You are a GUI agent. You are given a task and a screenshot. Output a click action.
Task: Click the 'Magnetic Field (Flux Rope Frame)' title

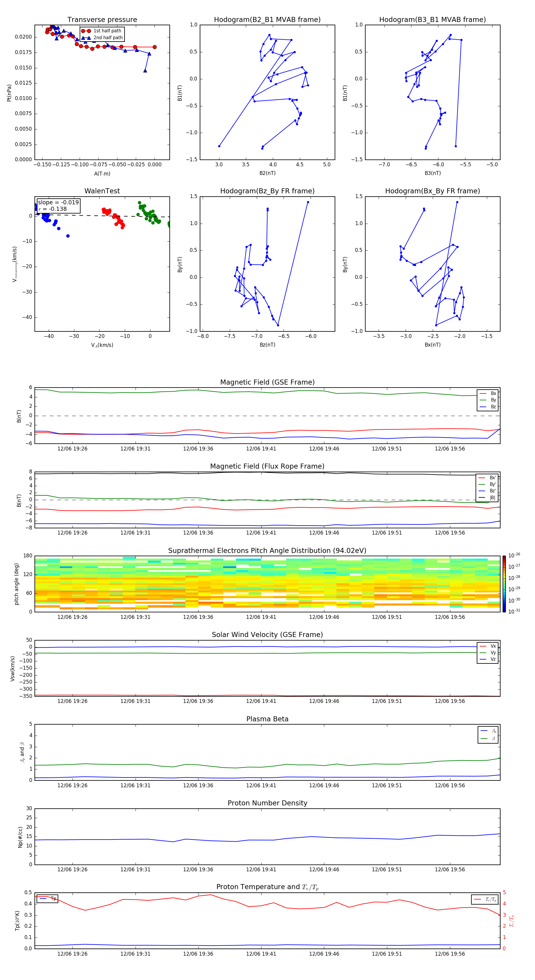[267, 467]
